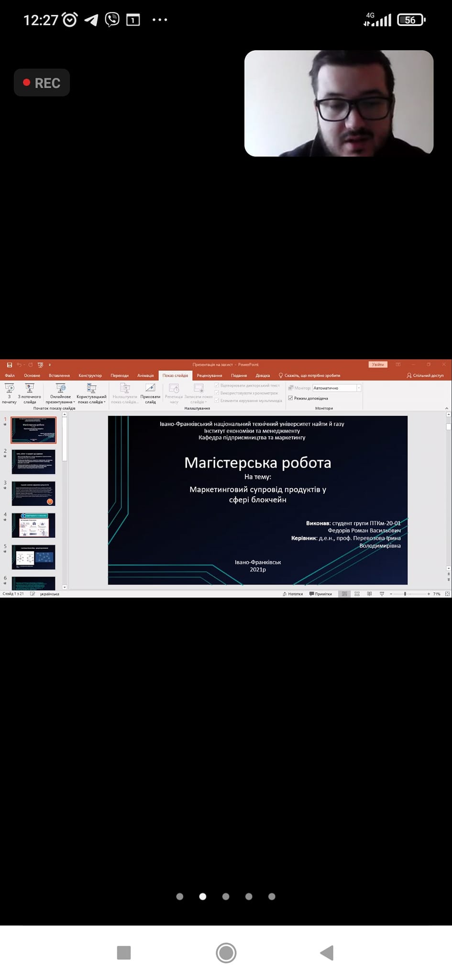Select slide 4 thumbnail in slide panel
The image size is (452, 980).
(33, 525)
